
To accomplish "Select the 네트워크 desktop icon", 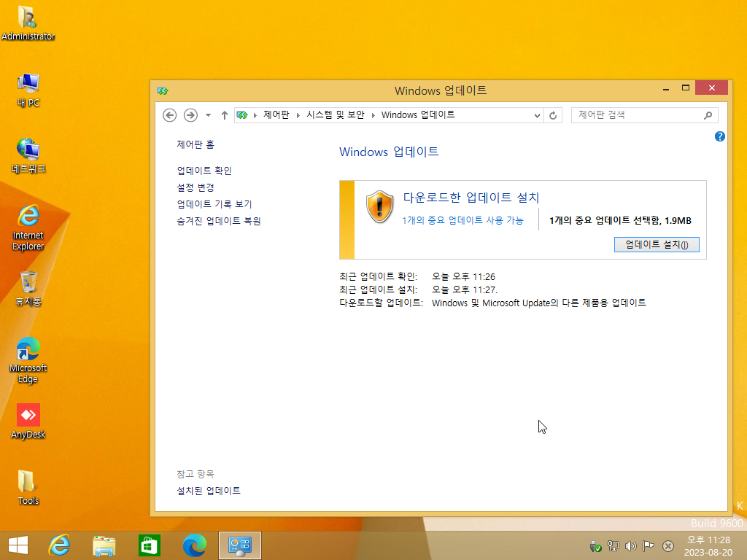I will click(28, 156).
